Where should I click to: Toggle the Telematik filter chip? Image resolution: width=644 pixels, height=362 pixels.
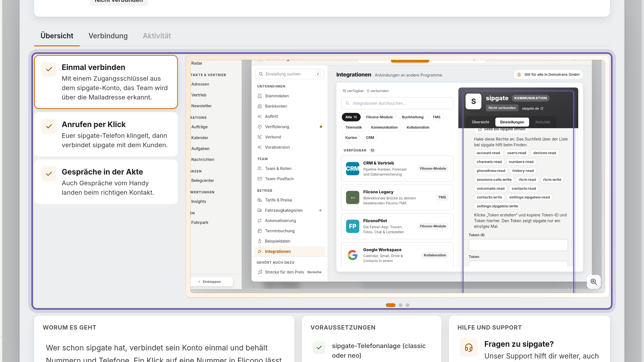353,127
